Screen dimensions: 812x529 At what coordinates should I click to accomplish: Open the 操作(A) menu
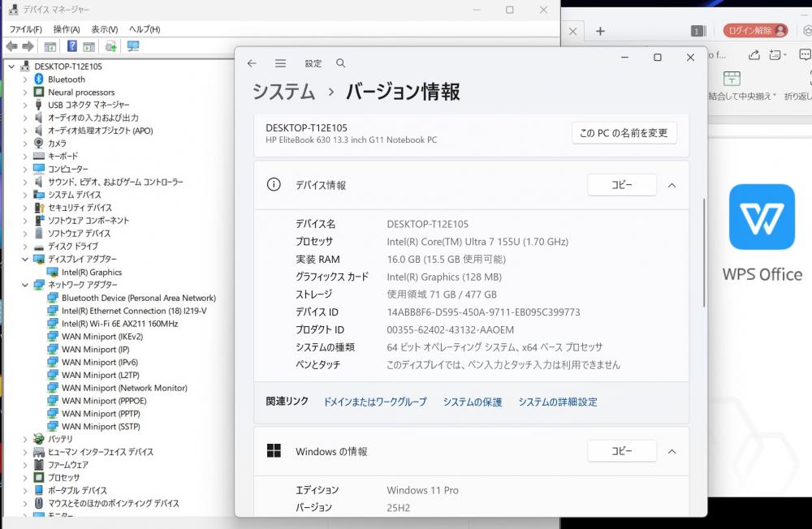67,29
